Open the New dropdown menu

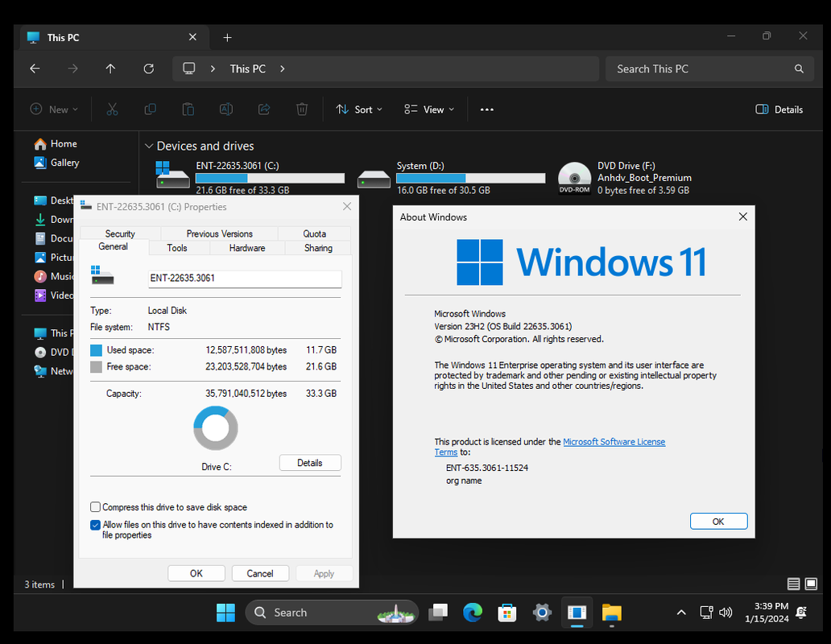pos(54,109)
